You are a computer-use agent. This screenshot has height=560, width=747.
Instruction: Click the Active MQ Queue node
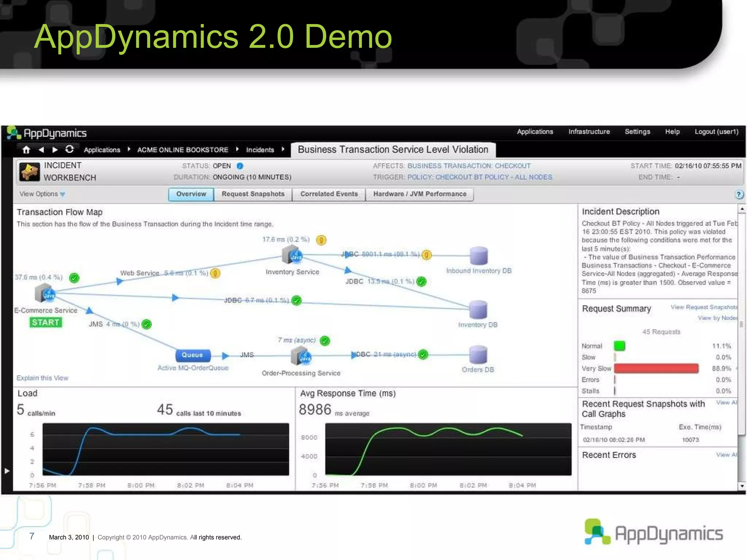(192, 355)
